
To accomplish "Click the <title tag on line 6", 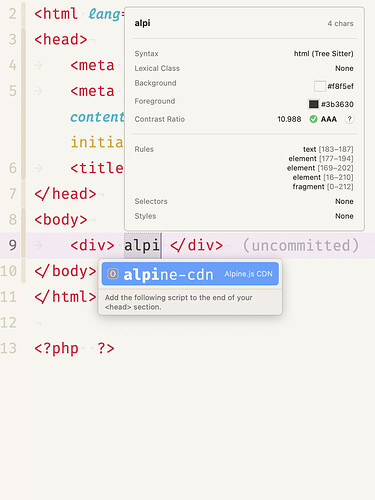I will click(97, 168).
